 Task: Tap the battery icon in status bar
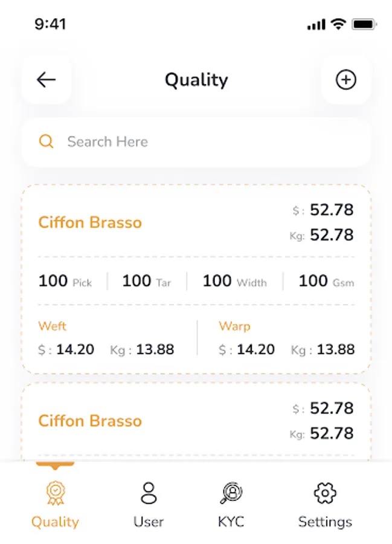point(364,24)
